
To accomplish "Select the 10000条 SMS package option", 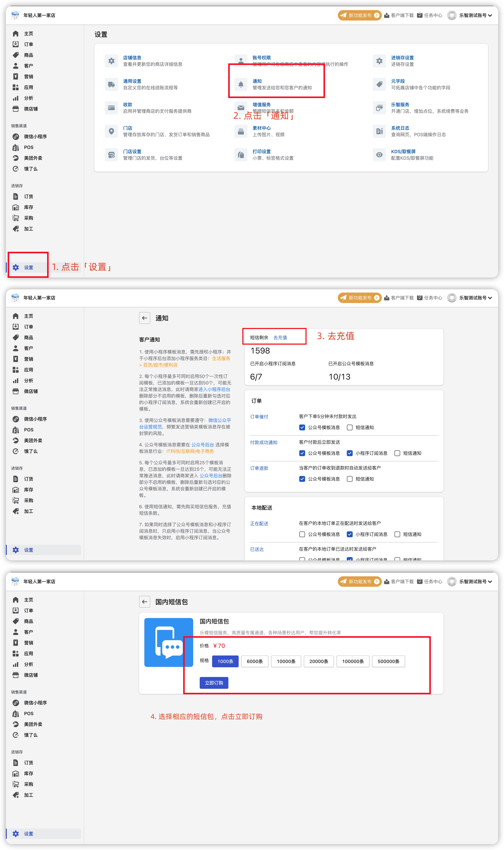I will click(286, 661).
